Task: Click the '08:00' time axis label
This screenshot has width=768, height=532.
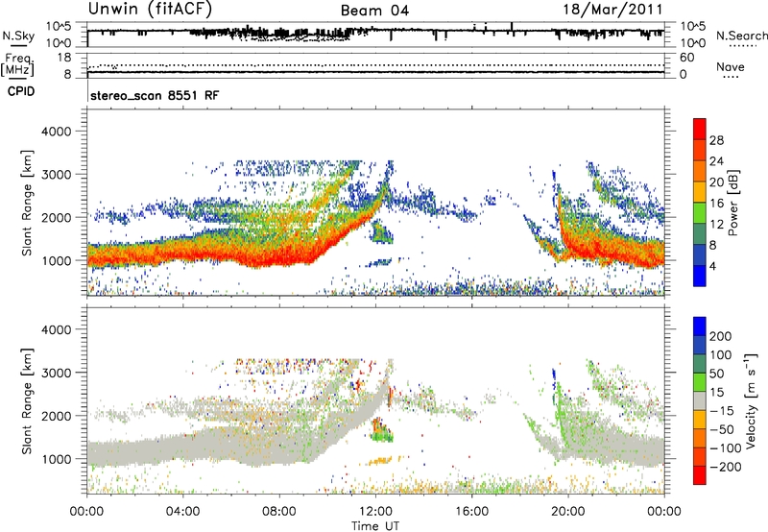Action: coord(279,512)
